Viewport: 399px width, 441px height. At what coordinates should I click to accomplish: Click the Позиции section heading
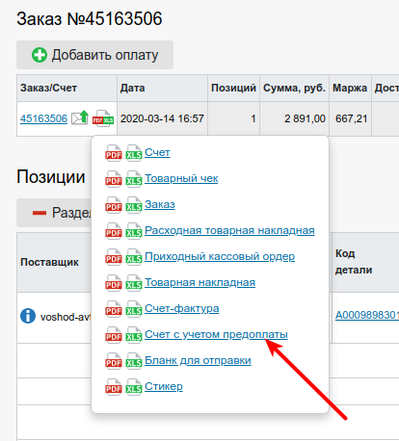pyautogui.click(x=51, y=177)
